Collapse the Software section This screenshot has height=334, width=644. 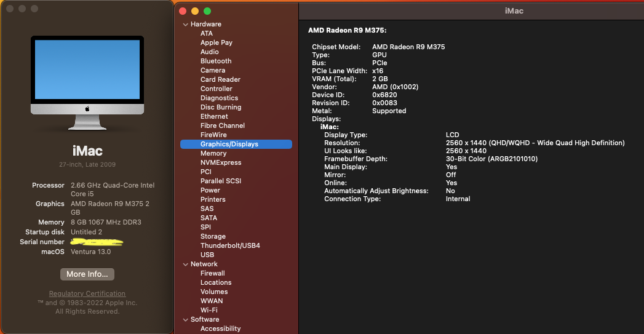[185, 320]
